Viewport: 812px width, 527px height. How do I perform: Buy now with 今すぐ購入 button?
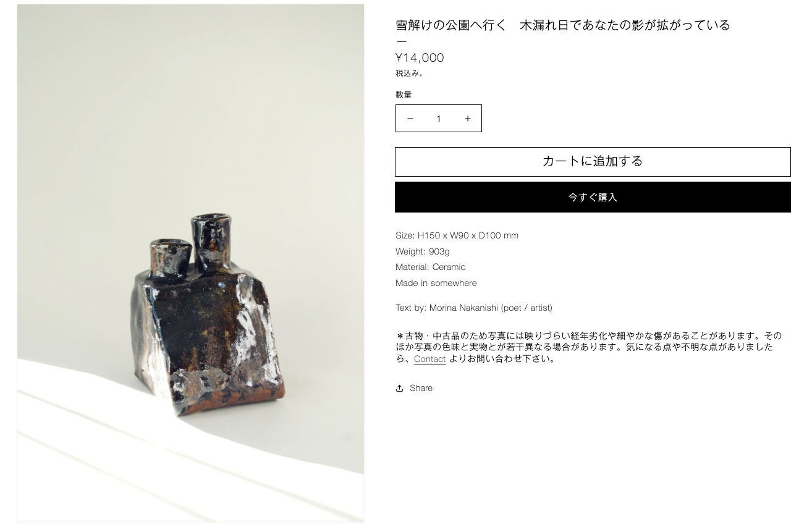coord(593,197)
